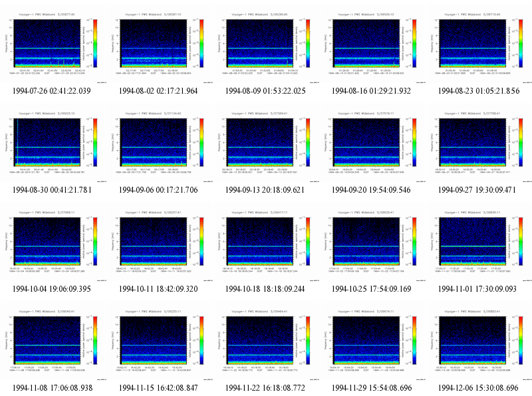Click the caption text 1994-08-16 01:29:21.932

371,91
